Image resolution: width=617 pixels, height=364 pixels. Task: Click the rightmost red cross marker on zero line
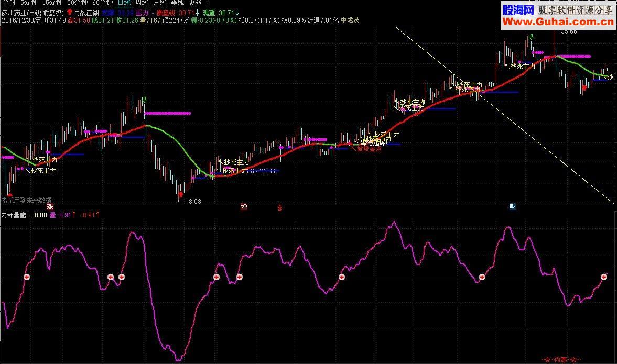604,277
